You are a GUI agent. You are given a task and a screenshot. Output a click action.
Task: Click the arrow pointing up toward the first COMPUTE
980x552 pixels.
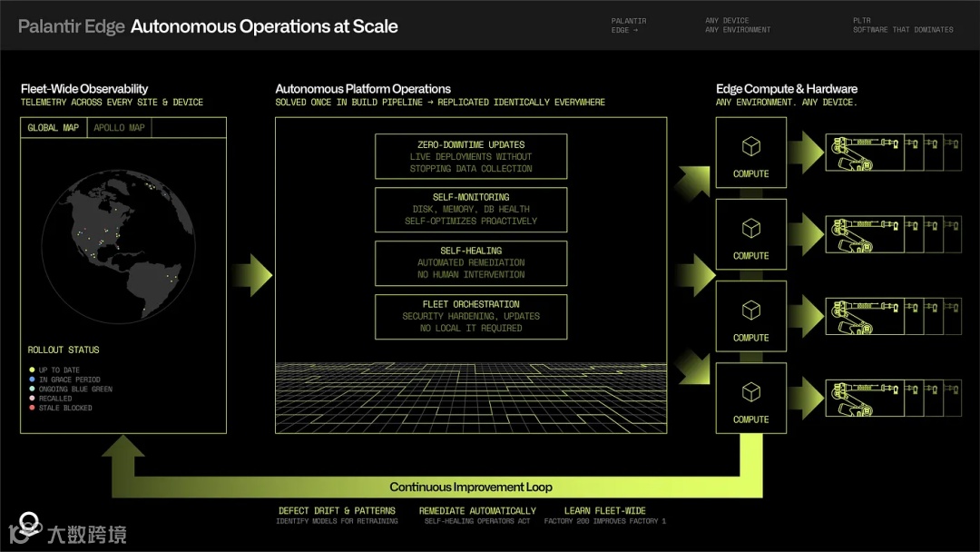tap(693, 182)
